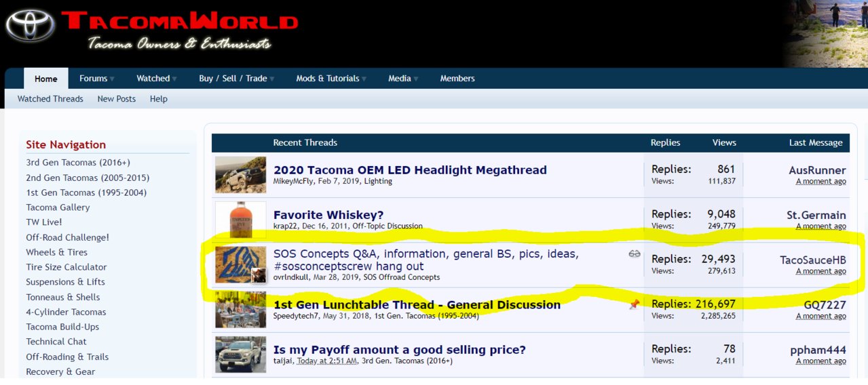Open Wheels & Tires sidebar link
Image resolution: width=868 pixels, height=385 pixels.
coord(57,252)
